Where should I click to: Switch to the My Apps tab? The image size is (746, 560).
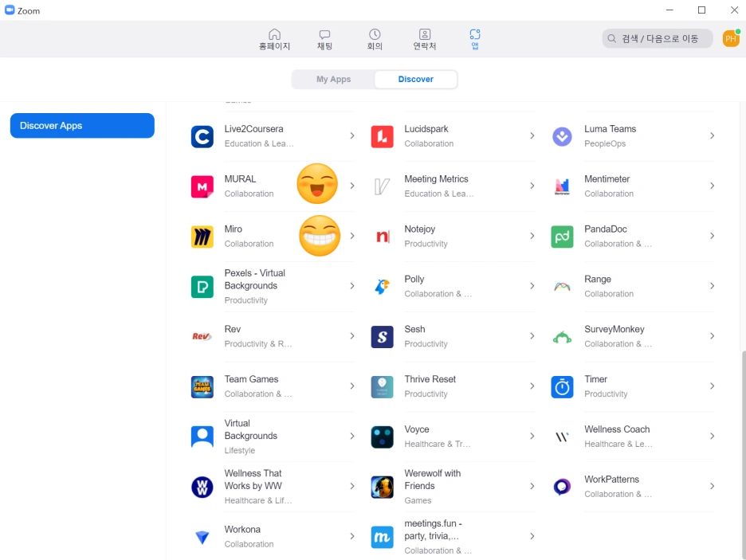click(333, 80)
